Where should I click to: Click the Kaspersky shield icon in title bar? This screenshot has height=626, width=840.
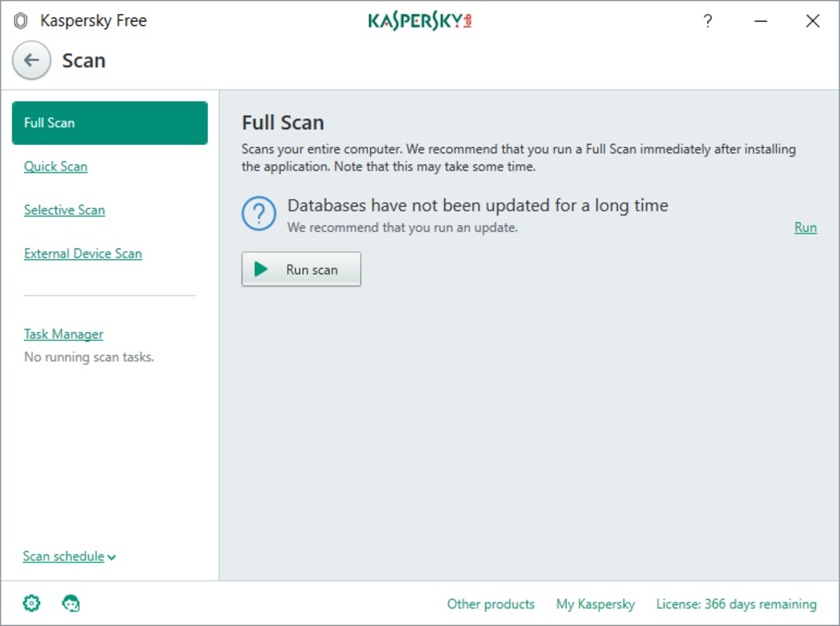point(20,21)
